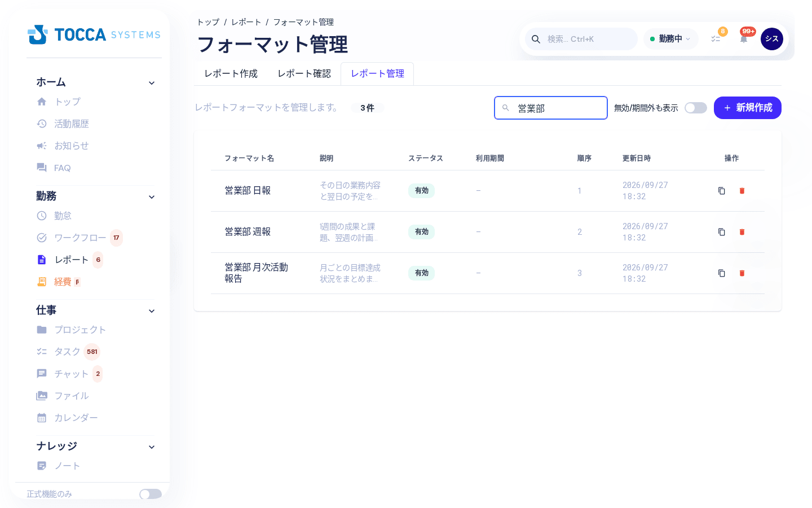
Task: Open 活動履歴 in sidebar
Action: 63,124
